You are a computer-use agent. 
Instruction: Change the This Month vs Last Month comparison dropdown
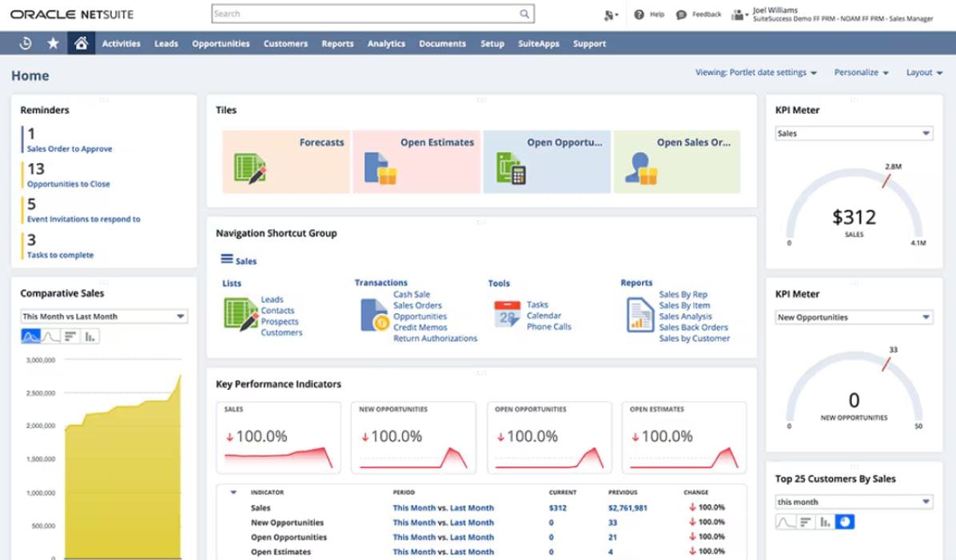click(103, 316)
